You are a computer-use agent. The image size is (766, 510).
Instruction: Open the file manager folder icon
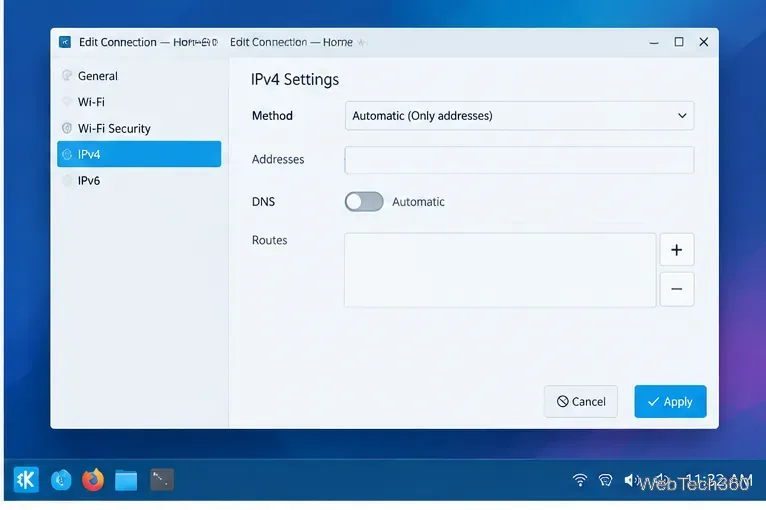coord(126,480)
